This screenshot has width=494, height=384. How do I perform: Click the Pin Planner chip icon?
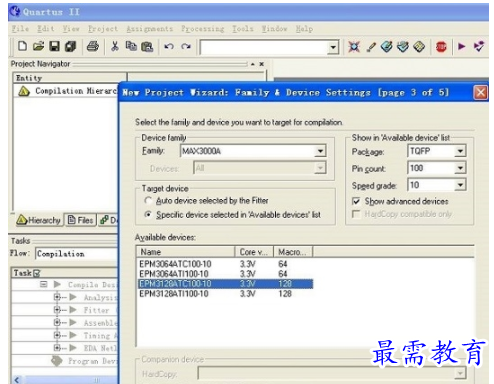pos(387,47)
